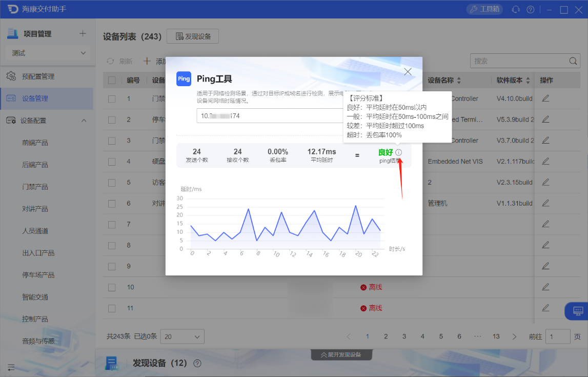588x377 pixels.
Task: Edit device row 3 pencil icon
Action: [x=545, y=141]
